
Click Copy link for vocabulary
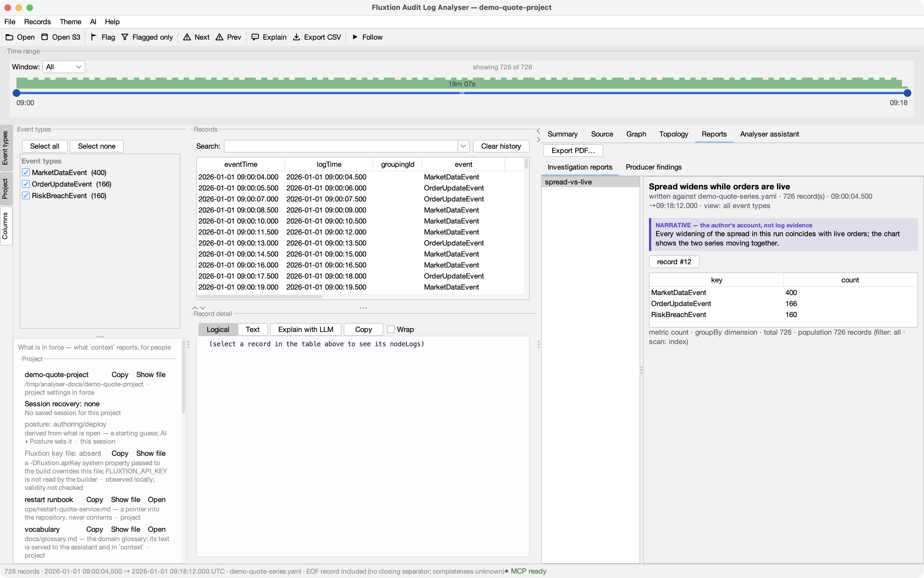pos(95,530)
